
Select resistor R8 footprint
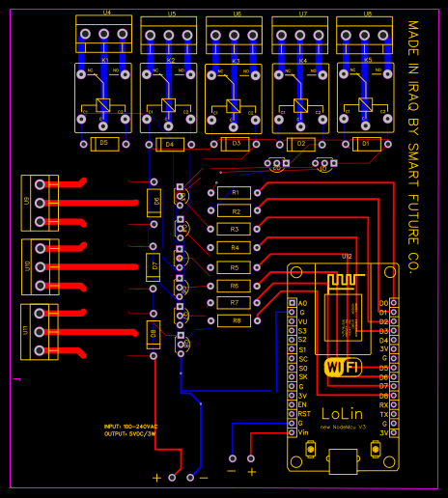[x=234, y=320]
